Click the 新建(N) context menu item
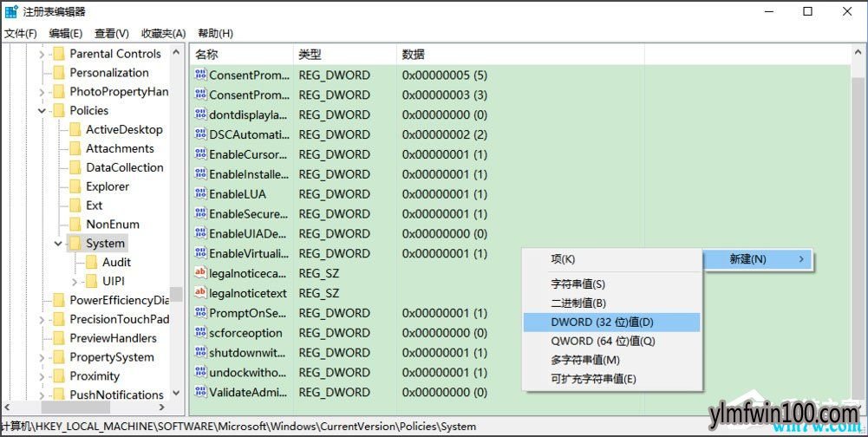 [x=758, y=259]
